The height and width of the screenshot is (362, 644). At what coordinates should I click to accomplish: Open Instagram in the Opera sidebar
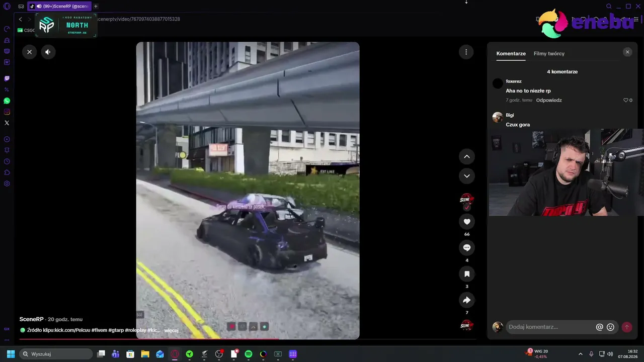point(7,112)
